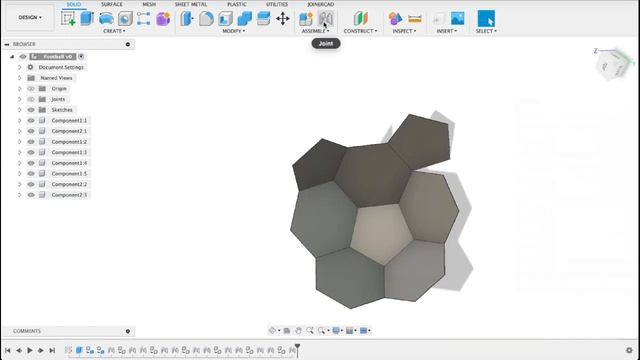Click the Measure ruler icon
Image resolution: width=640 pixels, height=360 pixels.
[414, 18]
